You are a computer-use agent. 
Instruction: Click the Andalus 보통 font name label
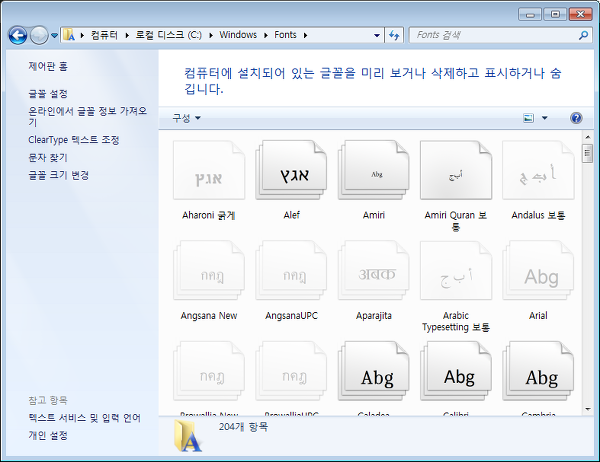(538, 215)
